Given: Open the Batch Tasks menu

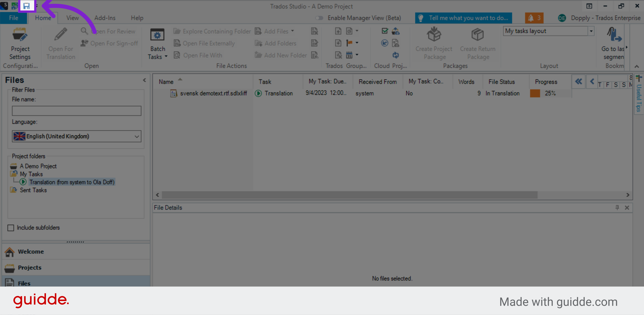Looking at the screenshot, I should [x=157, y=44].
